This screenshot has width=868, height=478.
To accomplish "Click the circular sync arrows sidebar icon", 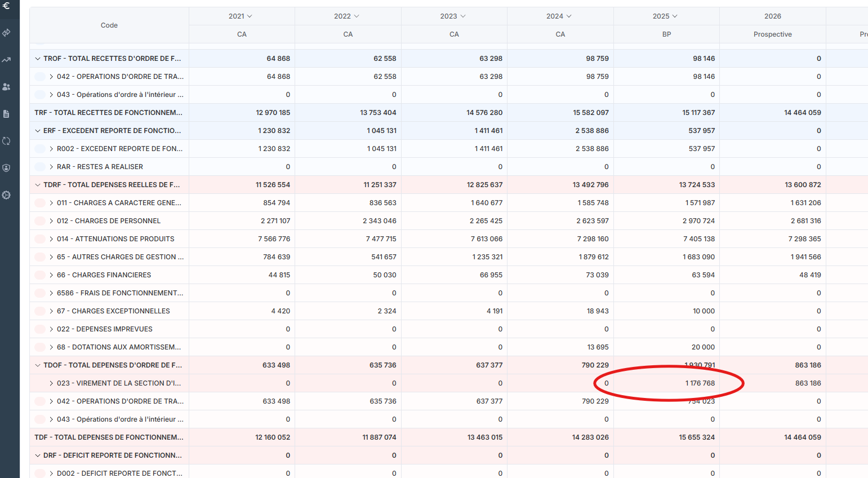I will point(7,141).
